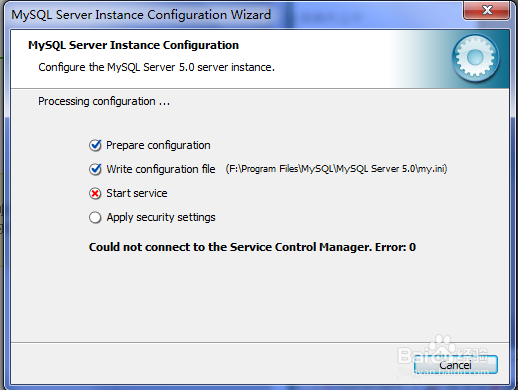Image resolution: width=518 pixels, height=390 pixels.
Task: Click the red X Start service icon
Action: [x=95, y=193]
